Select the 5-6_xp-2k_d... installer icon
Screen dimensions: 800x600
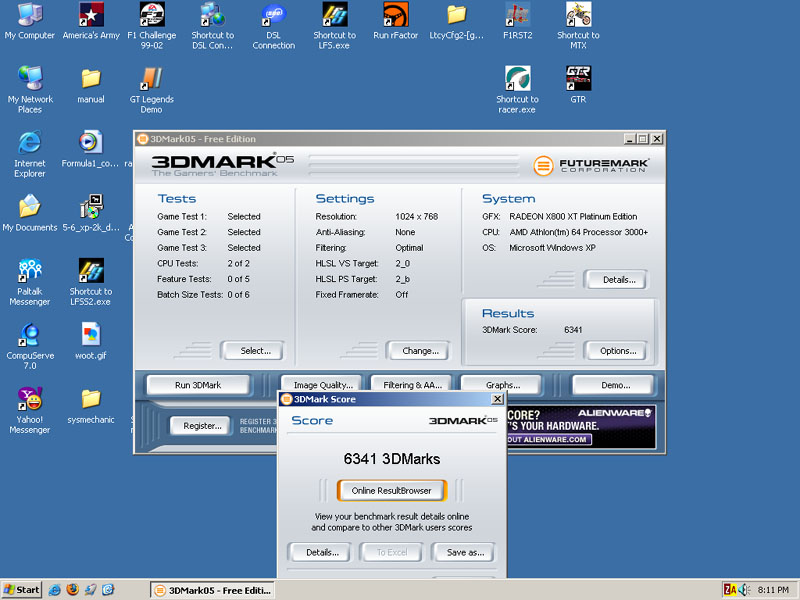[91, 213]
